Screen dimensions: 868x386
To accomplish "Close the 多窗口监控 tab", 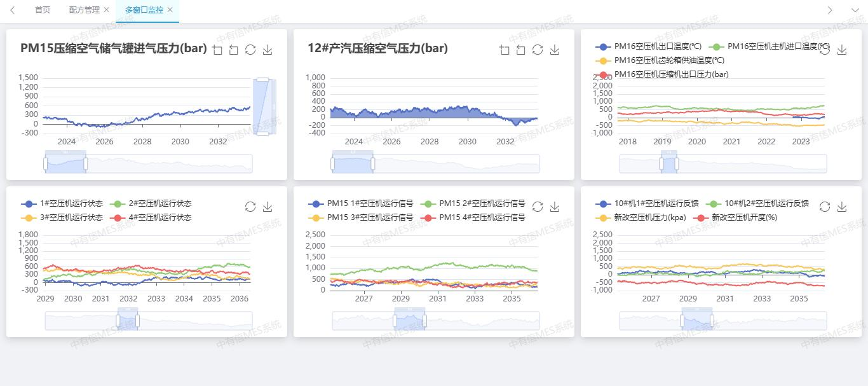I will 170,10.
